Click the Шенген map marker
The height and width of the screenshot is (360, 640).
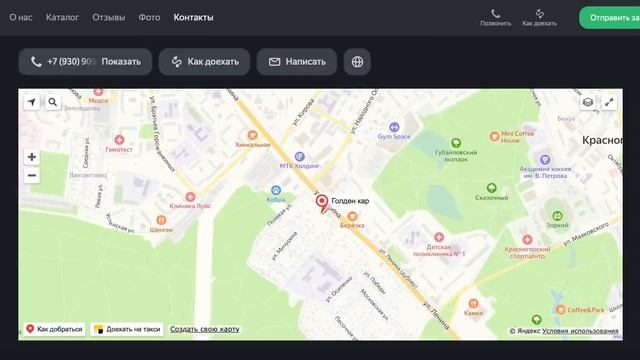tap(161, 220)
